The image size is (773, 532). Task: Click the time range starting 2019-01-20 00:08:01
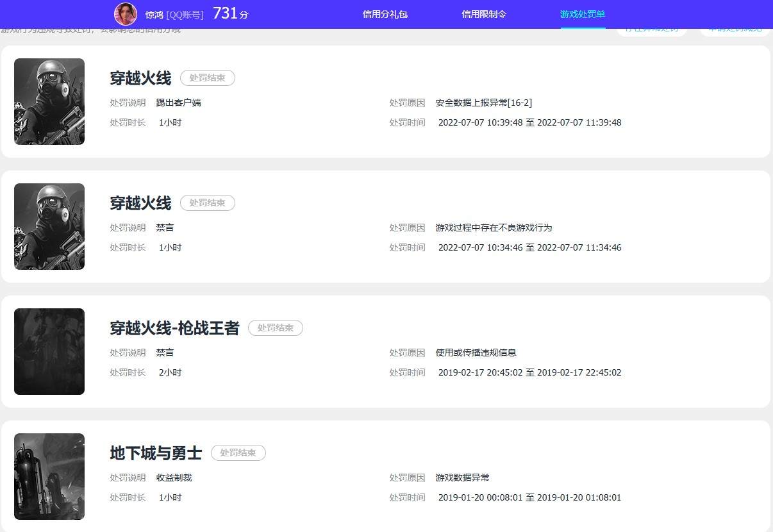pos(529,497)
